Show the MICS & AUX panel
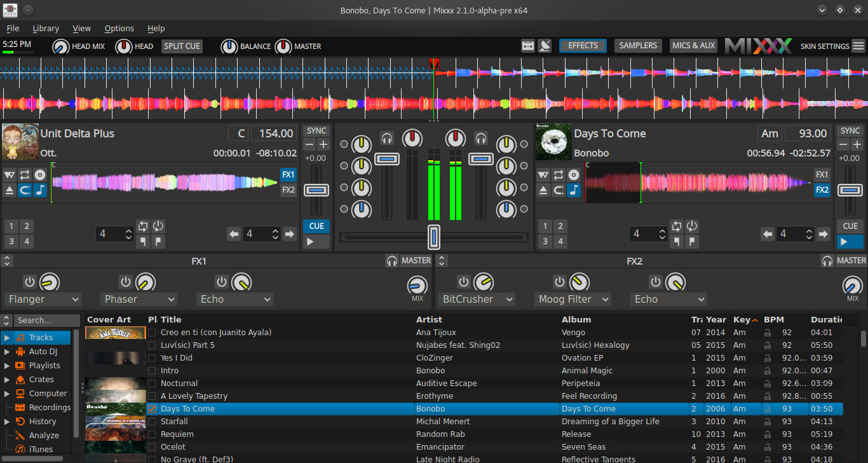 click(x=694, y=46)
